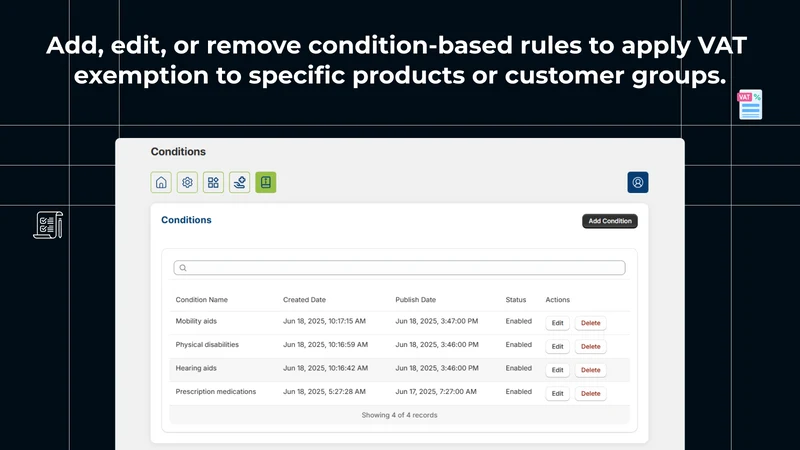Click the Condition Name column header
Screen dimensions: 800x450
(x=202, y=299)
